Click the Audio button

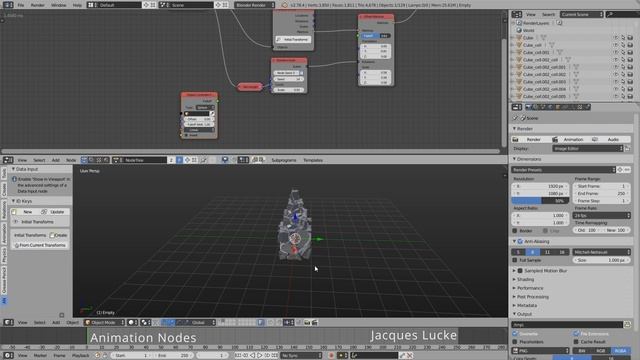(x=610, y=139)
